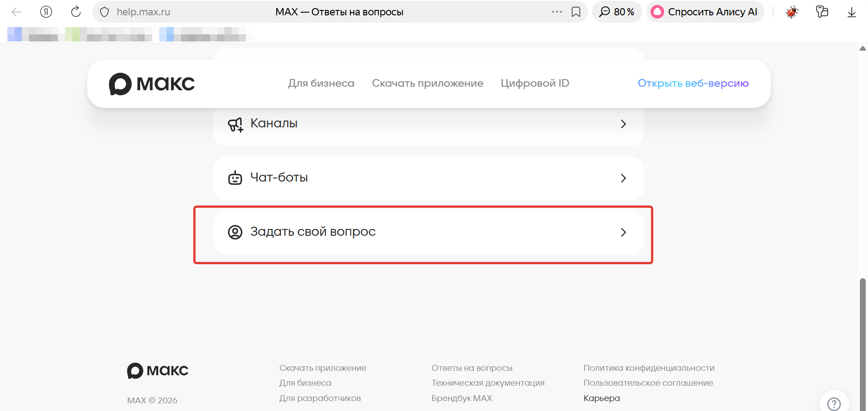Click the page title MAX — Ответы на вопросы

(340, 12)
